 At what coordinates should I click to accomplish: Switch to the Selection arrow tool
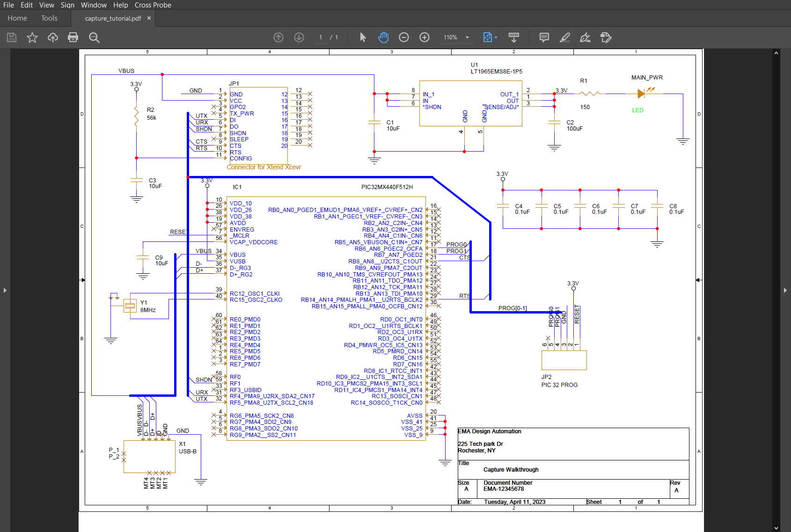click(x=362, y=37)
